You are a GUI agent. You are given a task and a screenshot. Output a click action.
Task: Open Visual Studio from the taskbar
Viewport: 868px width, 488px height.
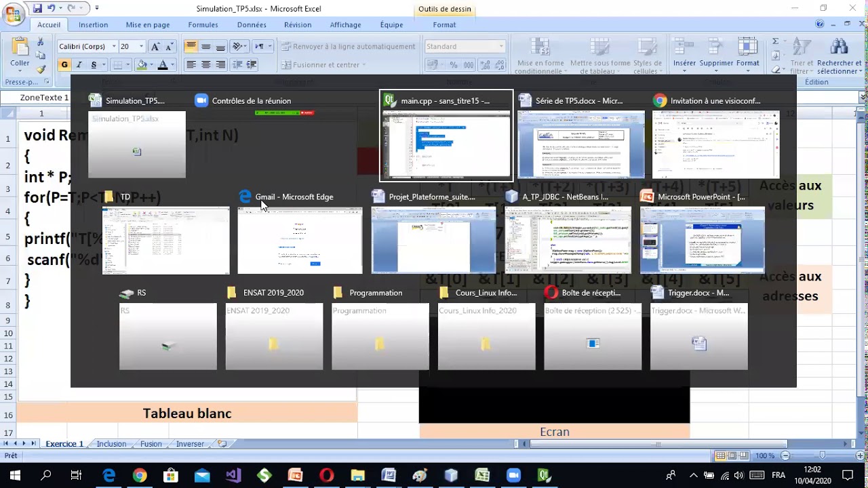233,475
